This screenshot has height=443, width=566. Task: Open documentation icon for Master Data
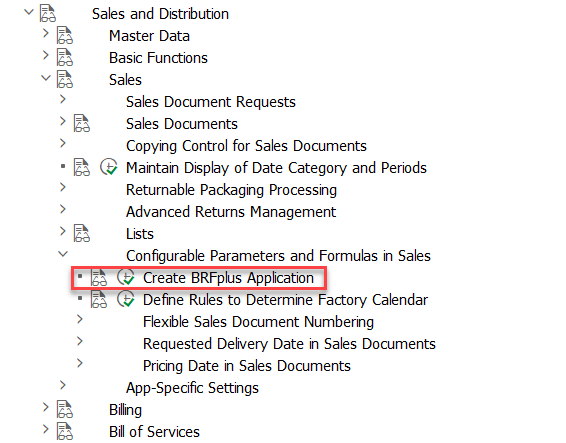coord(65,35)
